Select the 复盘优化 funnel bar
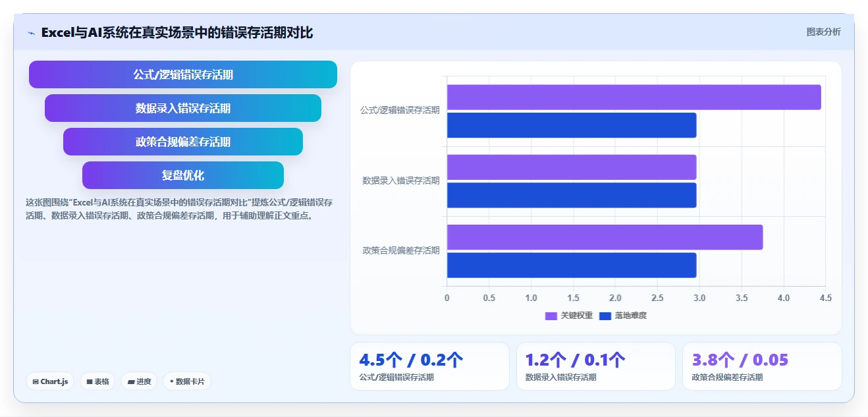Image resolution: width=868 pixels, height=417 pixels. coord(183,175)
